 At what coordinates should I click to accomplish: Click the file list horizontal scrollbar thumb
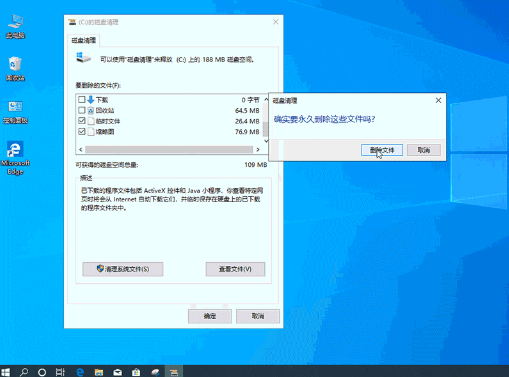pos(169,150)
